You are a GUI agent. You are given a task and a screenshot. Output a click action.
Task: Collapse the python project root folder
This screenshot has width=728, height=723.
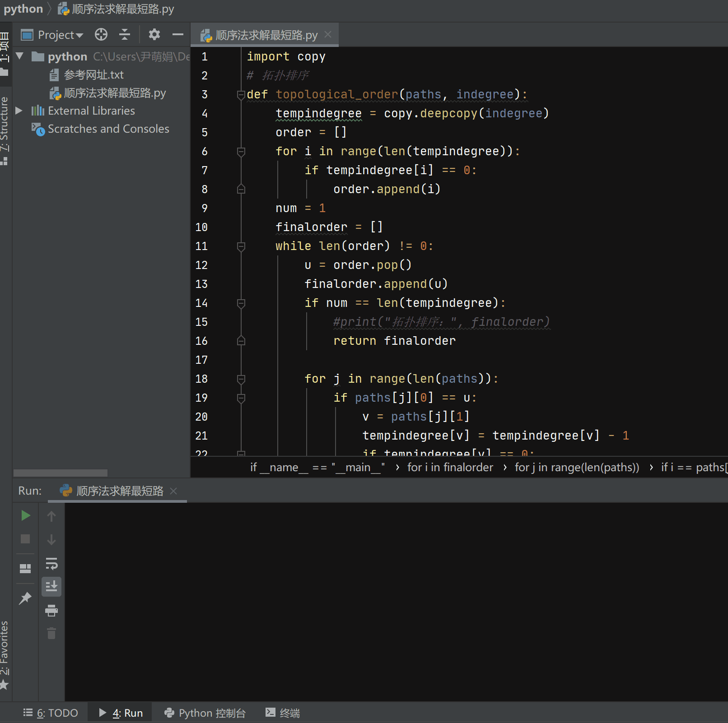coord(19,56)
